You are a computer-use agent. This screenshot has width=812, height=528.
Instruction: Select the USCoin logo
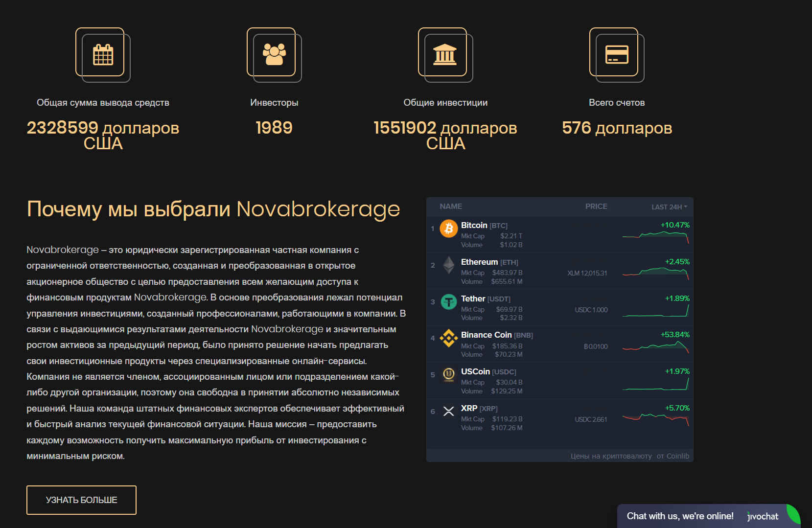(x=448, y=375)
